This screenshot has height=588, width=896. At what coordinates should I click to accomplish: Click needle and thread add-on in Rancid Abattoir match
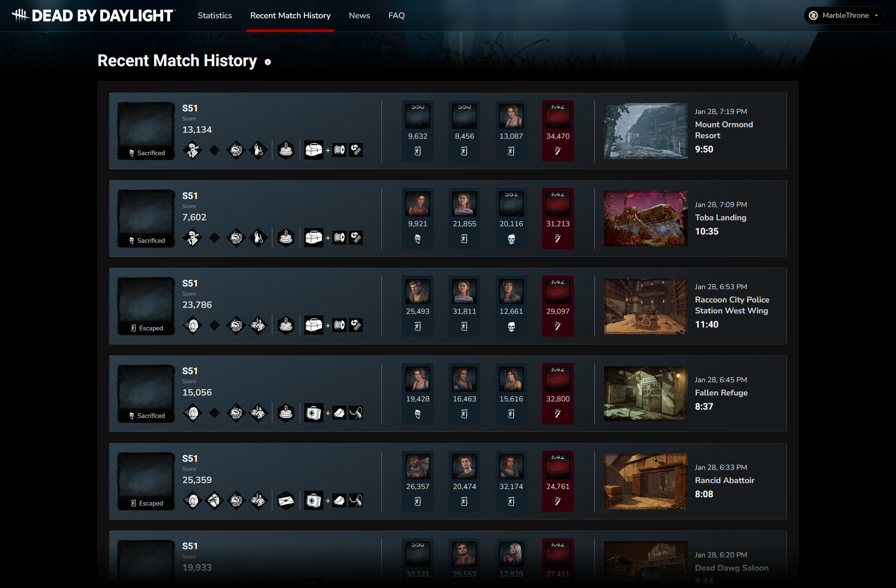pos(356,500)
